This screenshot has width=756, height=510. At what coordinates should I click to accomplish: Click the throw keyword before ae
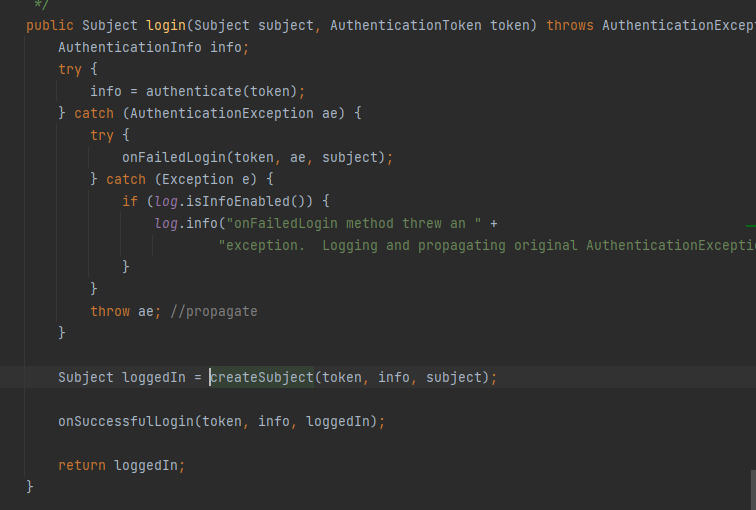[110, 311]
